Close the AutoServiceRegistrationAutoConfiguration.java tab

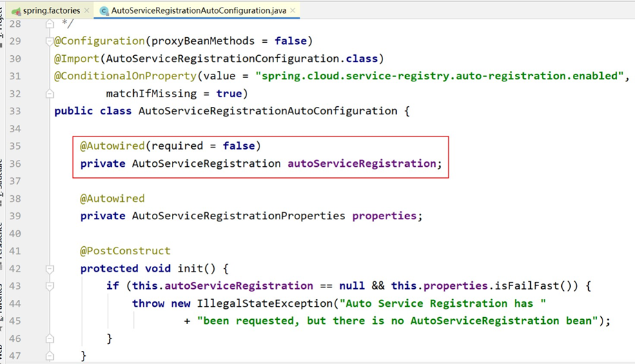coord(293,10)
